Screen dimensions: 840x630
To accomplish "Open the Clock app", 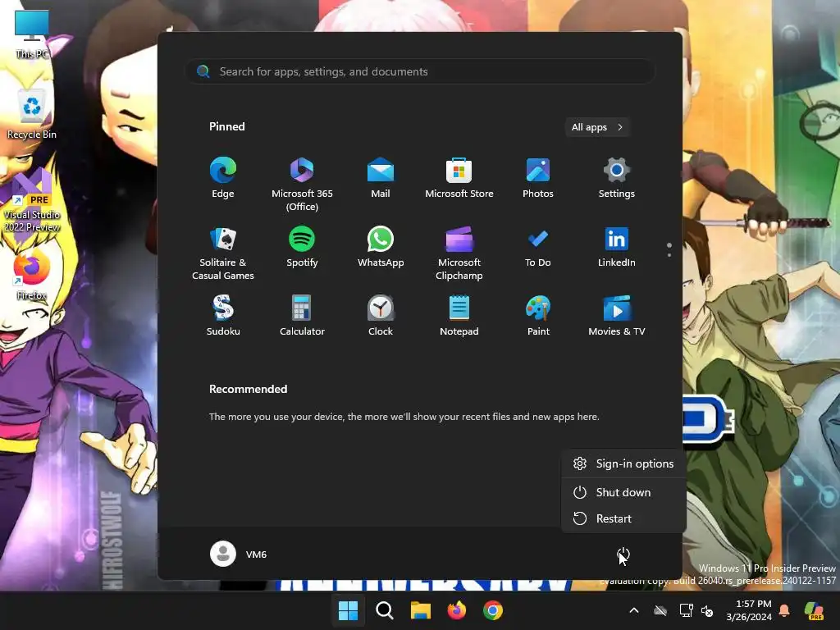I will (x=381, y=316).
